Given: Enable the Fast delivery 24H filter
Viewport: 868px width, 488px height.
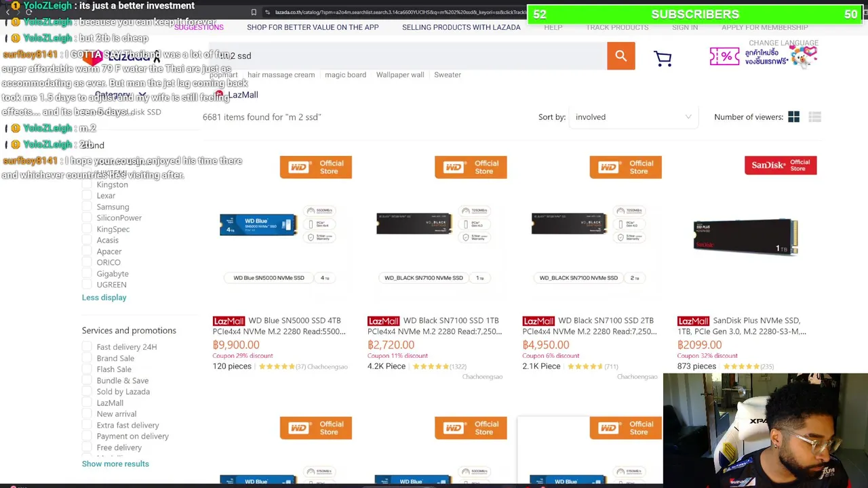Looking at the screenshot, I should 87,347.
